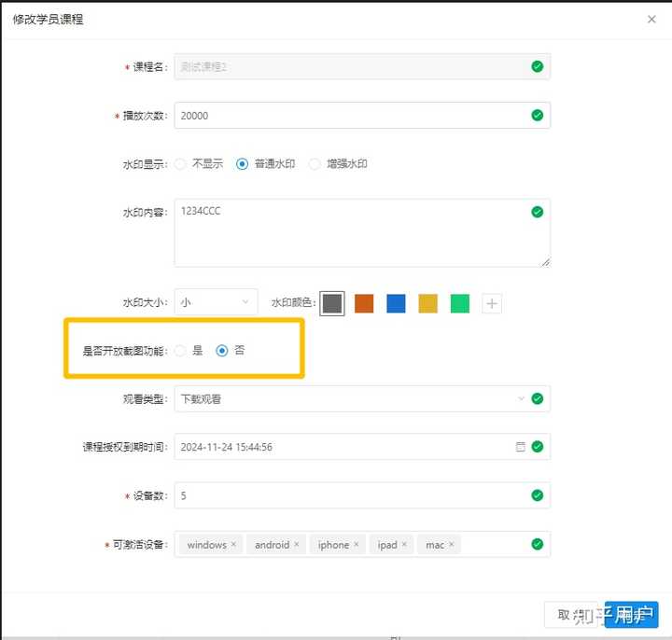Choose the orange watermark color swatch
Viewport: 672px width, 640px height.
click(x=364, y=303)
